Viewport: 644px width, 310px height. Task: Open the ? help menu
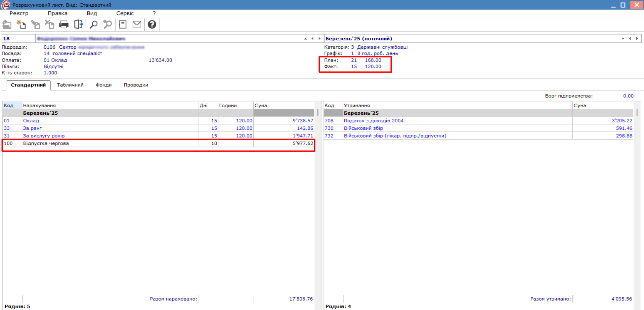154,13
